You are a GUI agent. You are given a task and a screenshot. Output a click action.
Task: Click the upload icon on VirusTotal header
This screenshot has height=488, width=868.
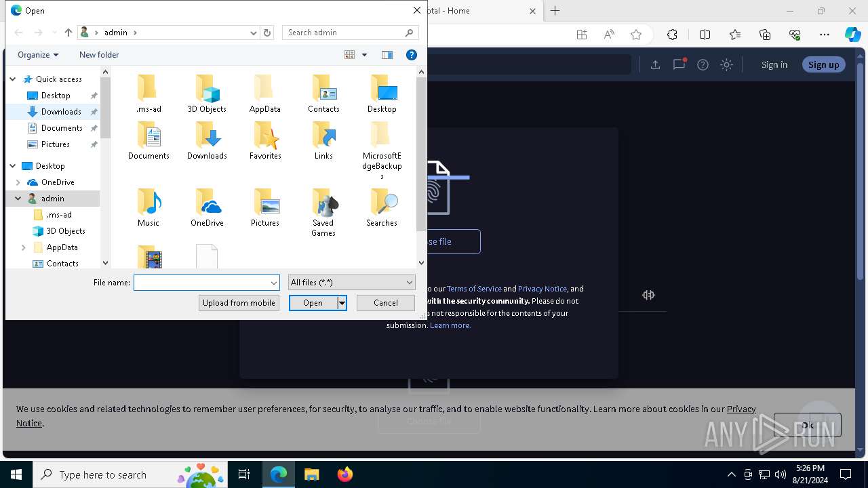655,64
